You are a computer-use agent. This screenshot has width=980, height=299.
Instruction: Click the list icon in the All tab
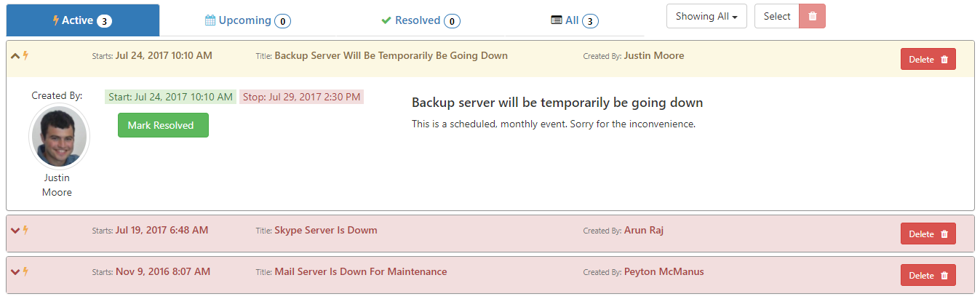(557, 20)
